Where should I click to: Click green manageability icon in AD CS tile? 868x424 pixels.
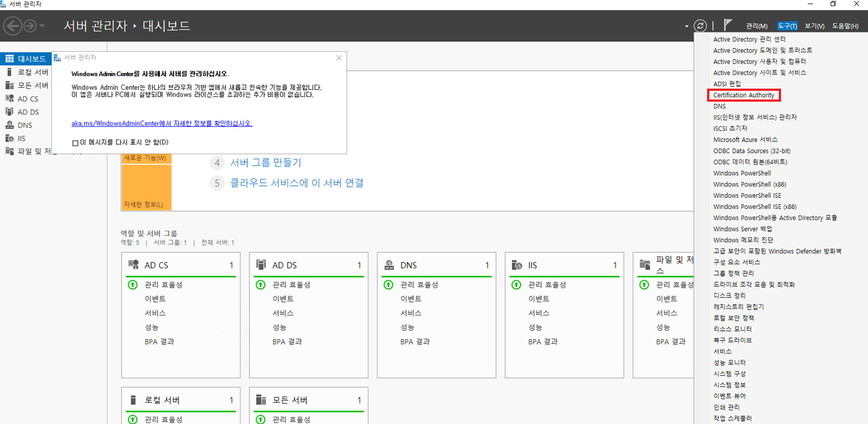133,285
